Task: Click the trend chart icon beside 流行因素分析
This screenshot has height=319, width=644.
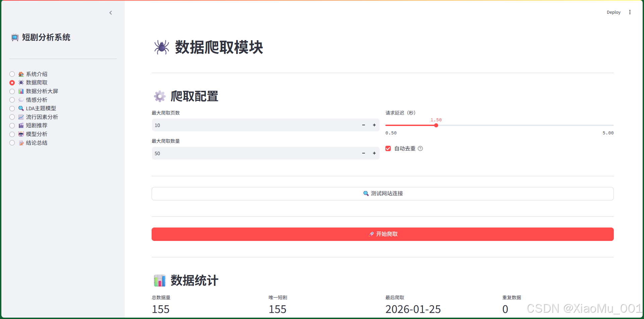Action: click(x=21, y=117)
